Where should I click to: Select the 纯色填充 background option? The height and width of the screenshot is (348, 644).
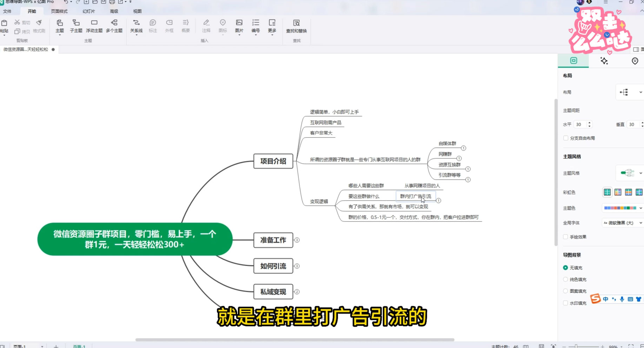565,279
